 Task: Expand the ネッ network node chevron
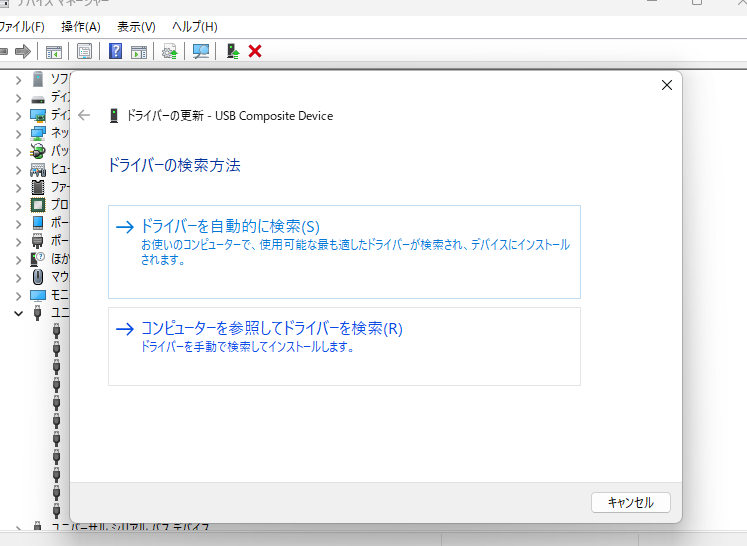[x=18, y=134]
